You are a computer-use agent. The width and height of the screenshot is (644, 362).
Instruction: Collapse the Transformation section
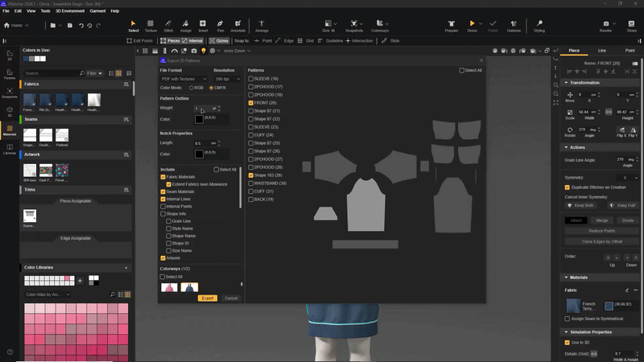(x=564, y=82)
